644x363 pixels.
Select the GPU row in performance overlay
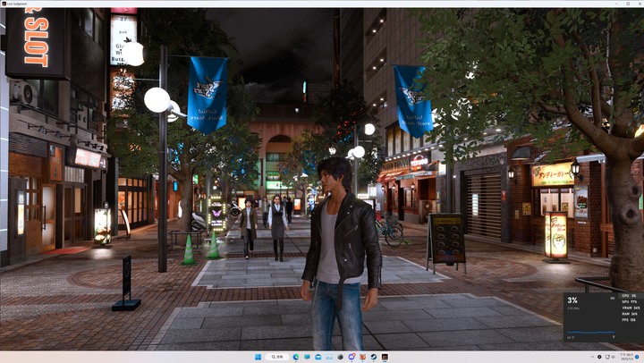coord(631,302)
